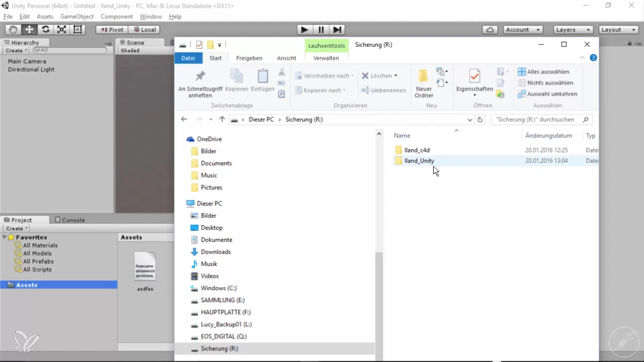Image resolution: width=644 pixels, height=362 pixels.
Task: Toggle Pivot/Center handle mode
Action: click(112, 30)
